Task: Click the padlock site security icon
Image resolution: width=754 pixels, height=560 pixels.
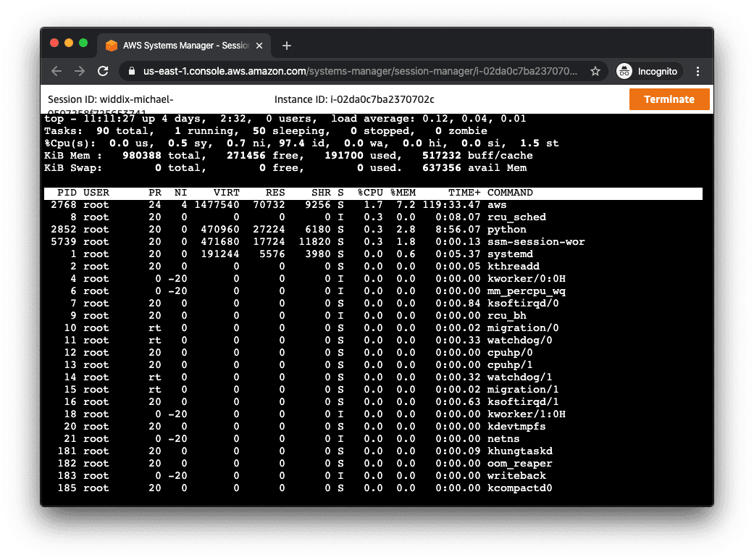Action: (131, 71)
